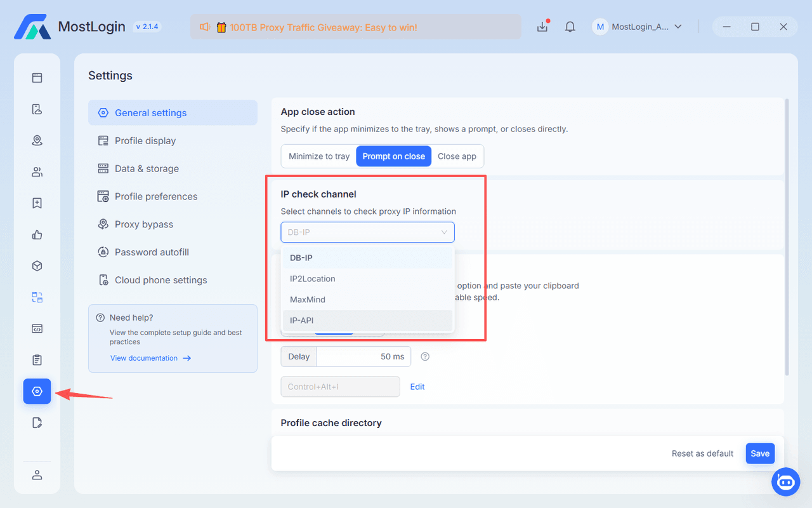812x508 pixels.
Task: Open the notifications bell
Action: point(570,27)
